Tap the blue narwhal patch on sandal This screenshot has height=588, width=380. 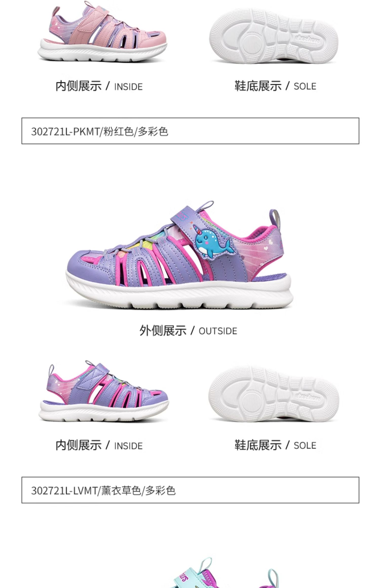click(214, 244)
